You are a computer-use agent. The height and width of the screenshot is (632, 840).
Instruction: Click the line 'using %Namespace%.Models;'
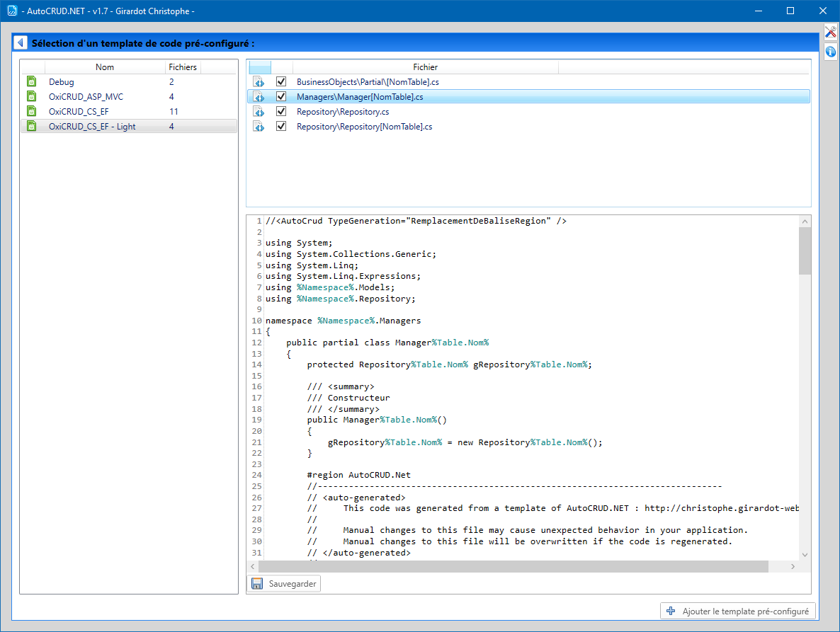pos(330,287)
